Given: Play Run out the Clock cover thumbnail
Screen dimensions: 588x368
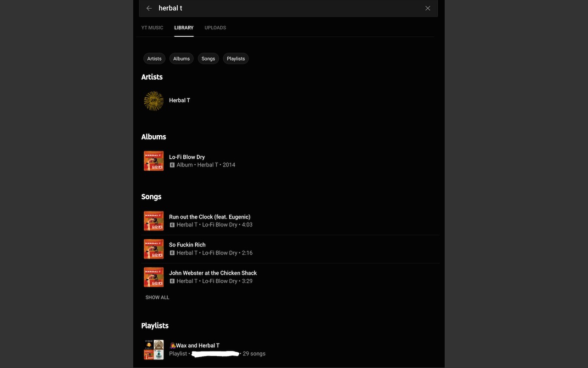Looking at the screenshot, I should click(x=153, y=221).
